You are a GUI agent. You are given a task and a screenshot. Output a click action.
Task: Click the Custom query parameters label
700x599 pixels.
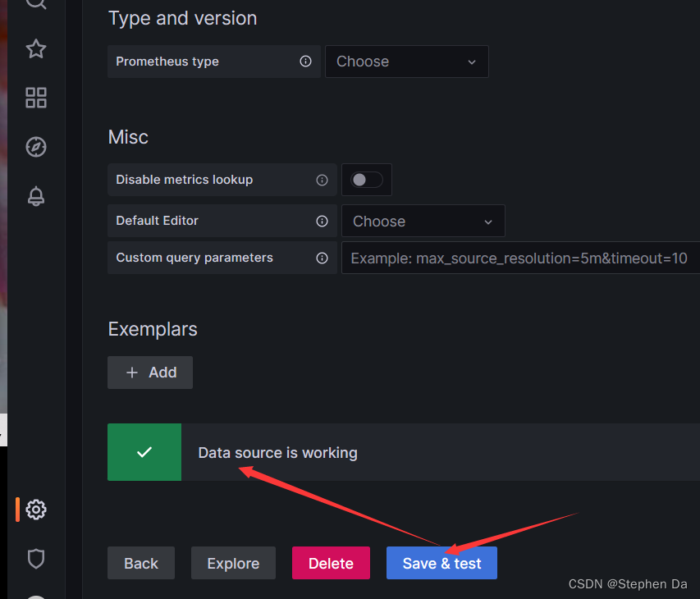tap(194, 258)
